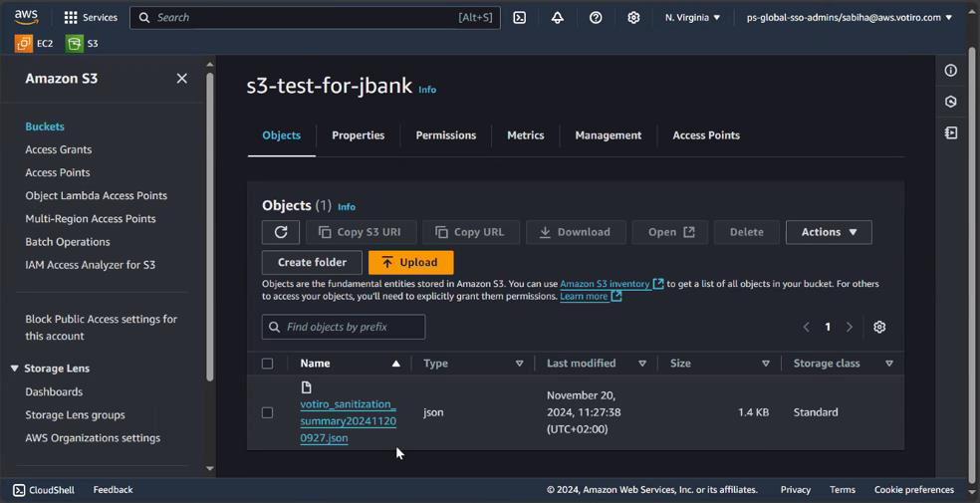
Task: Open Storage Lens Dashboards
Action: 54,391
